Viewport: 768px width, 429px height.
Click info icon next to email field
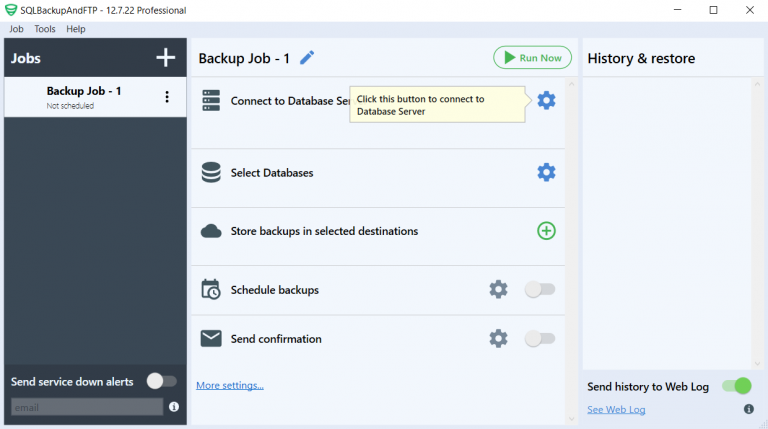174,406
